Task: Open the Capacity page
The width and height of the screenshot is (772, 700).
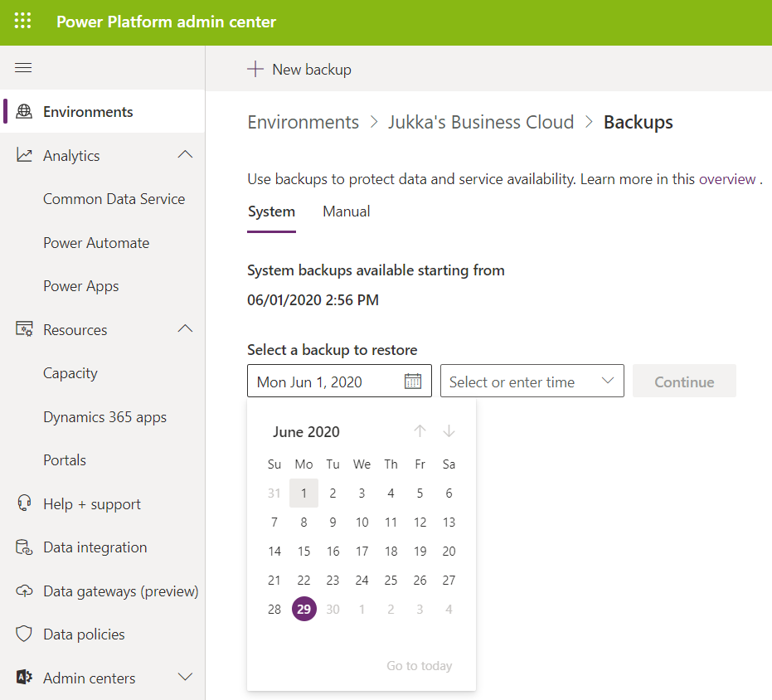Action: coord(70,373)
